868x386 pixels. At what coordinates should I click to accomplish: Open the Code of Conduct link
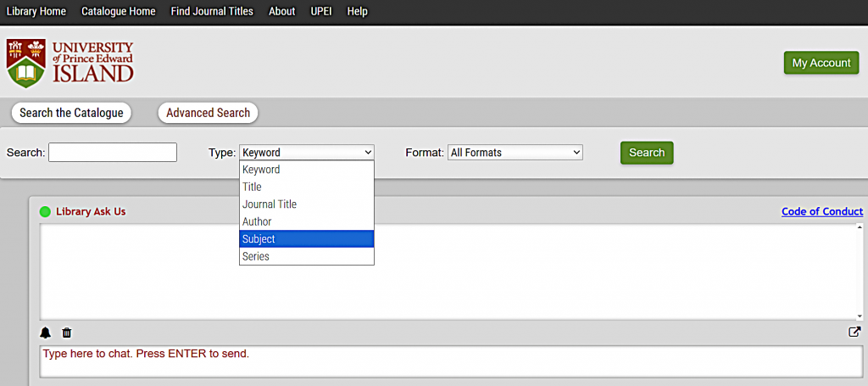coord(821,211)
